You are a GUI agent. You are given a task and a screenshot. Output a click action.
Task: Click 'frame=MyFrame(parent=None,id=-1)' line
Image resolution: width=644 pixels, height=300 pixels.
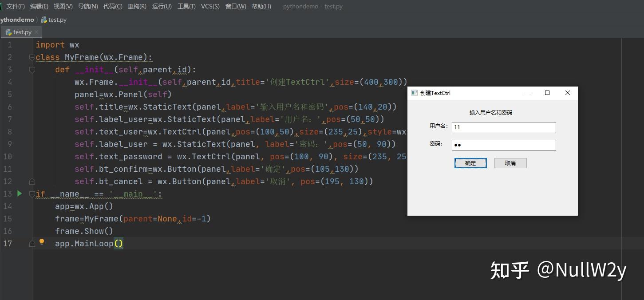coord(133,219)
